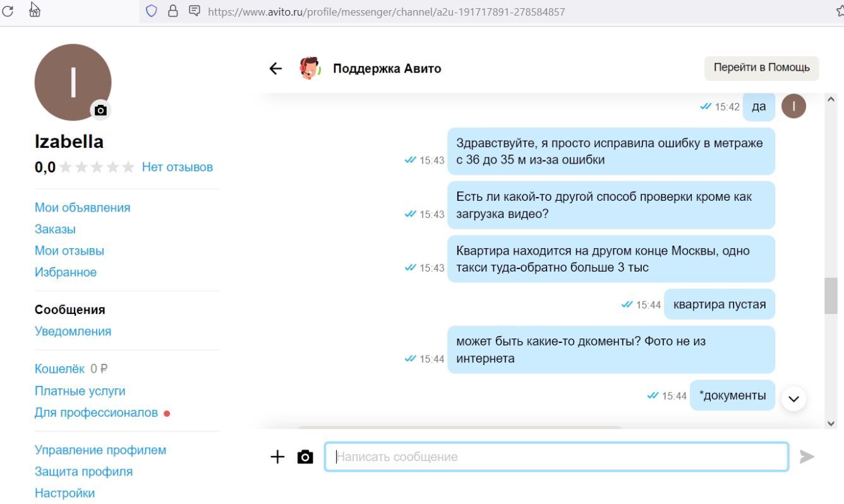Click the camera icon on profile avatar
Image resolution: width=844 pixels, height=504 pixels.
click(100, 110)
